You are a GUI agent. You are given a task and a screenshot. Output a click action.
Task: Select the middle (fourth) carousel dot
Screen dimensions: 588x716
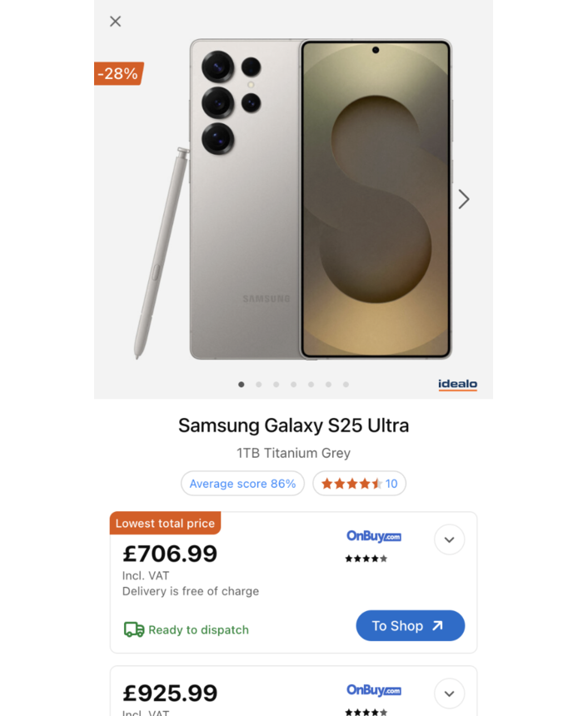point(293,385)
